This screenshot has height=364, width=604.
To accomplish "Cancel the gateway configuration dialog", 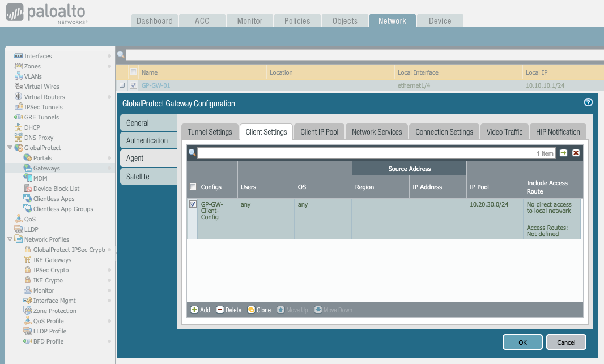I will point(565,342).
